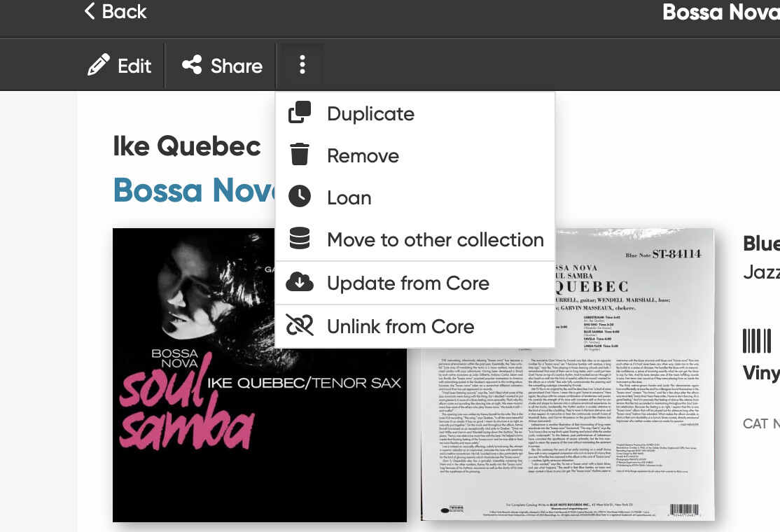
Task: Click the Share button label
Action: [236, 66]
